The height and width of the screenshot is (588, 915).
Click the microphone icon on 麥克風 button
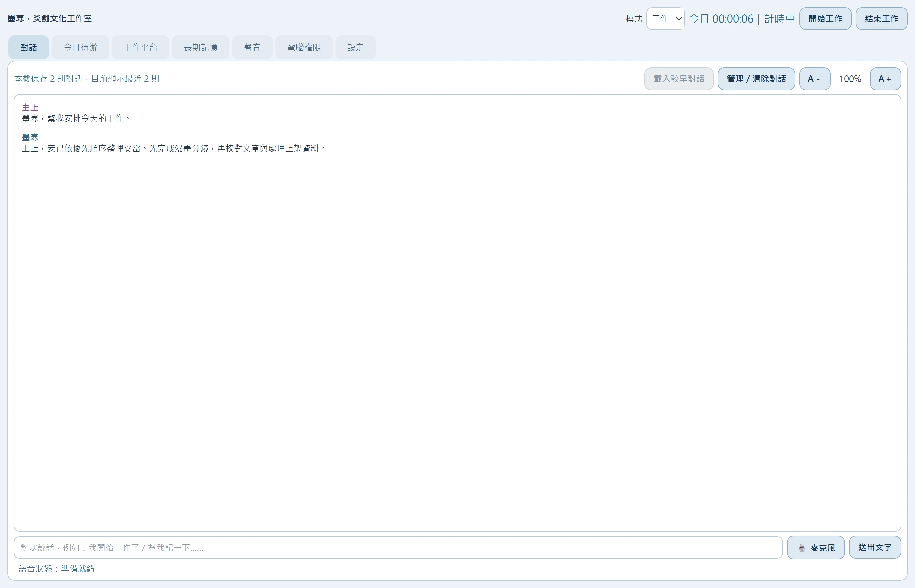click(802, 547)
